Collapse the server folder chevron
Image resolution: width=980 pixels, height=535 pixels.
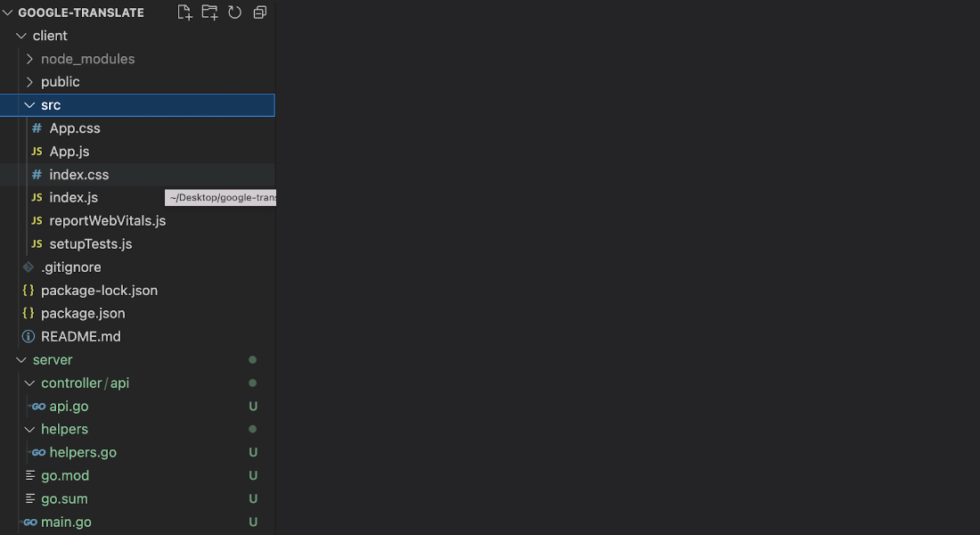[x=21, y=360]
